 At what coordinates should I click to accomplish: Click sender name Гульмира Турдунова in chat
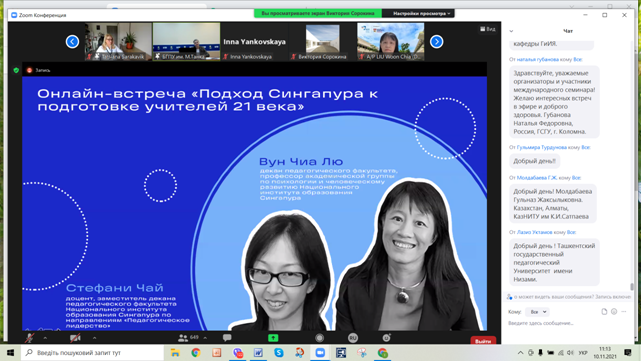pyautogui.click(x=541, y=147)
